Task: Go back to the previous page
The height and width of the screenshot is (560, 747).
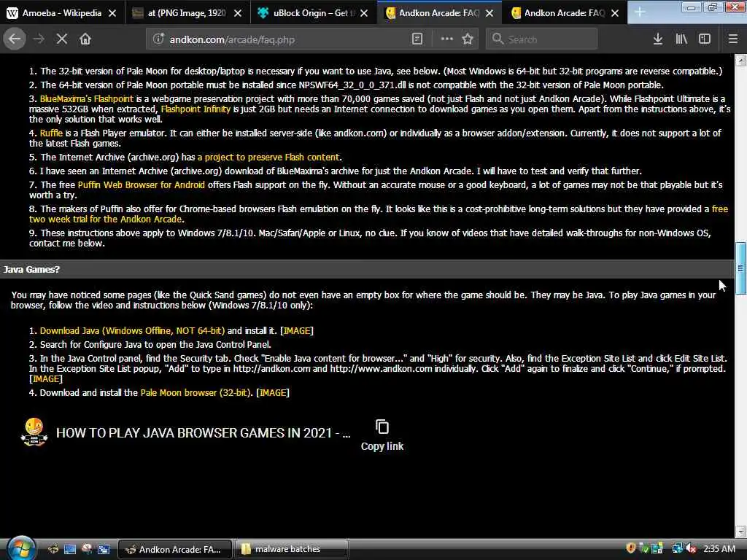Action: (15, 39)
